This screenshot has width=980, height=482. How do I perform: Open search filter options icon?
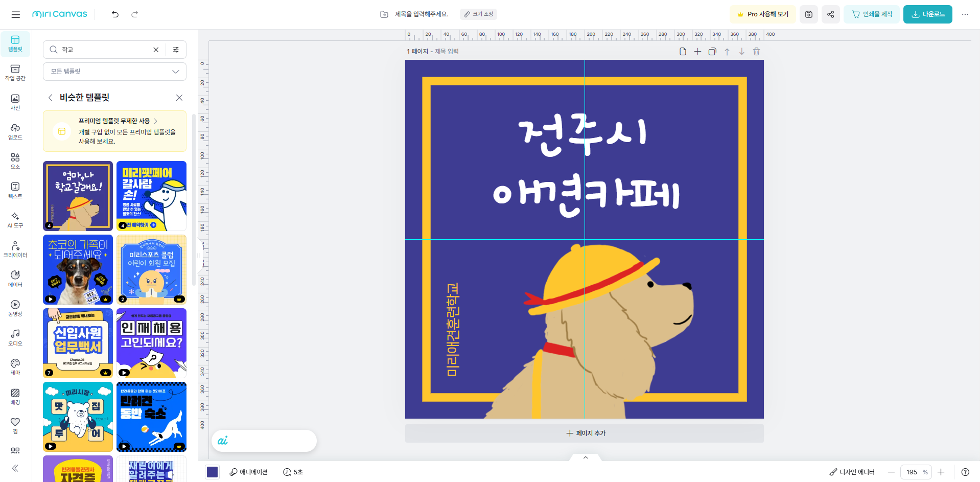[176, 50]
